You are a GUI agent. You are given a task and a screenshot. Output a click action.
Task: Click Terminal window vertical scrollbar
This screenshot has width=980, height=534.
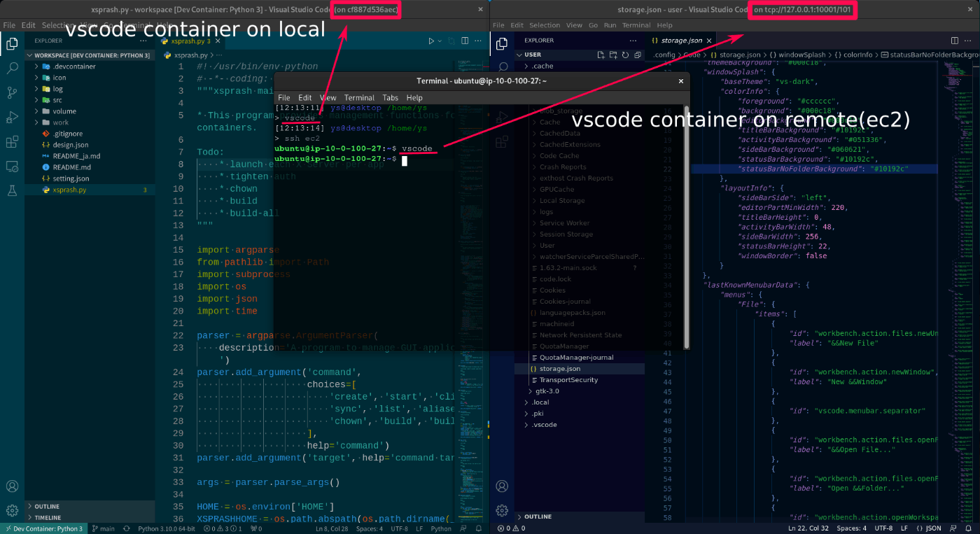[687, 226]
